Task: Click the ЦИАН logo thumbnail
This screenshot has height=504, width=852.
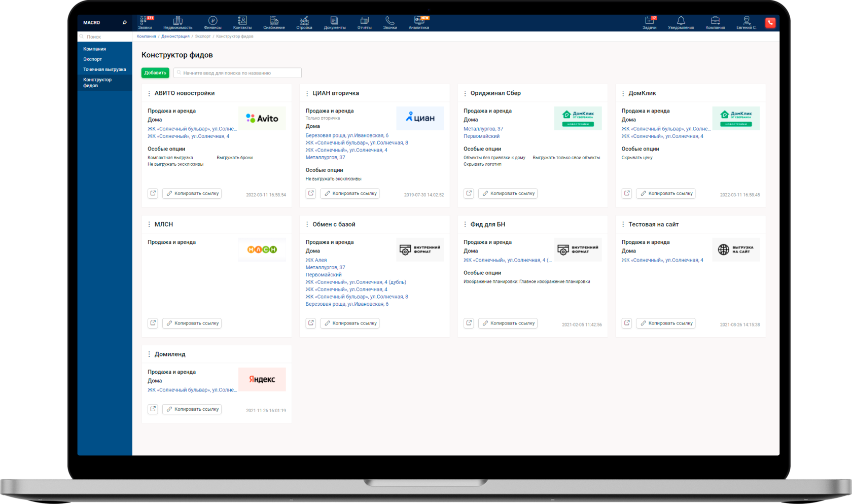Action: point(420,118)
